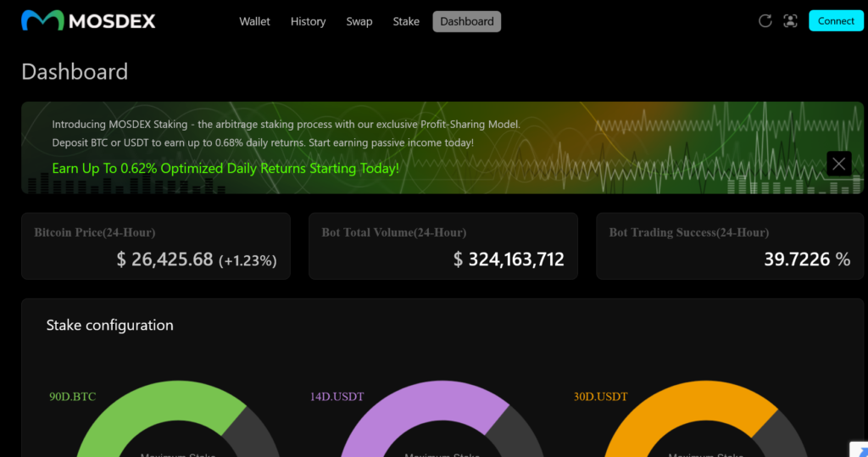The image size is (868, 457).
Task: Click green 'Earn Up To 0.62%' banner text
Action: point(225,168)
